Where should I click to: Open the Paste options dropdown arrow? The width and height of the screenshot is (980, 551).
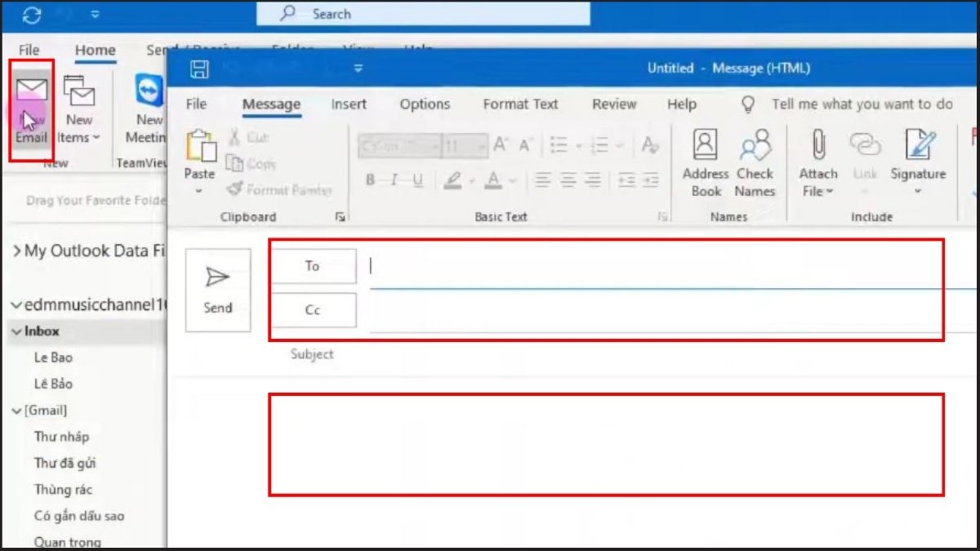[199, 192]
